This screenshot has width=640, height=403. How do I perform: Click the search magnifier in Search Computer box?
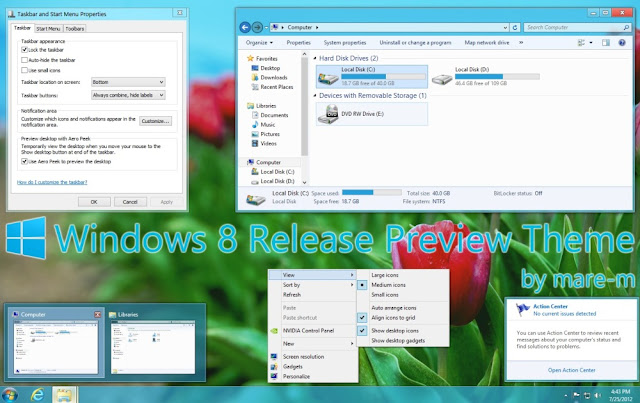(x=626, y=27)
